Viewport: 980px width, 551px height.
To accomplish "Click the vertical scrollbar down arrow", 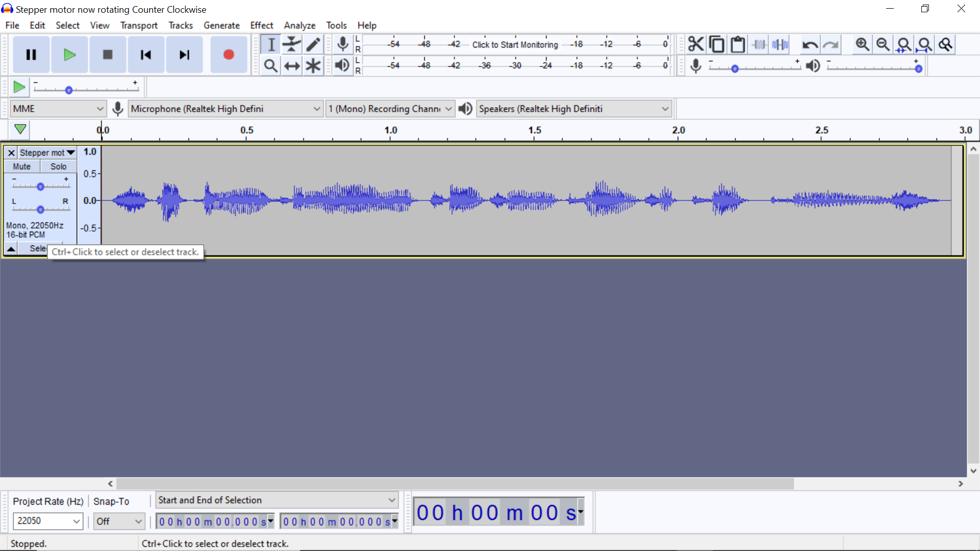I will [x=973, y=471].
